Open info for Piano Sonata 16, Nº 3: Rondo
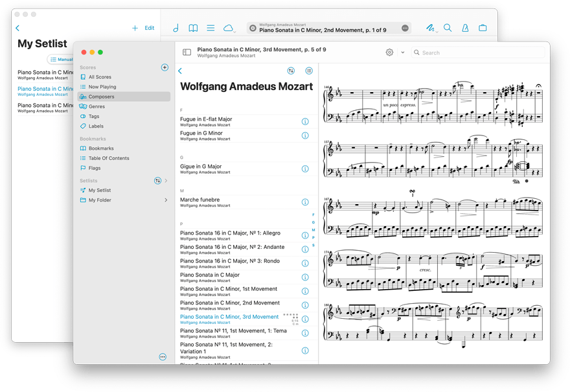 click(x=305, y=263)
